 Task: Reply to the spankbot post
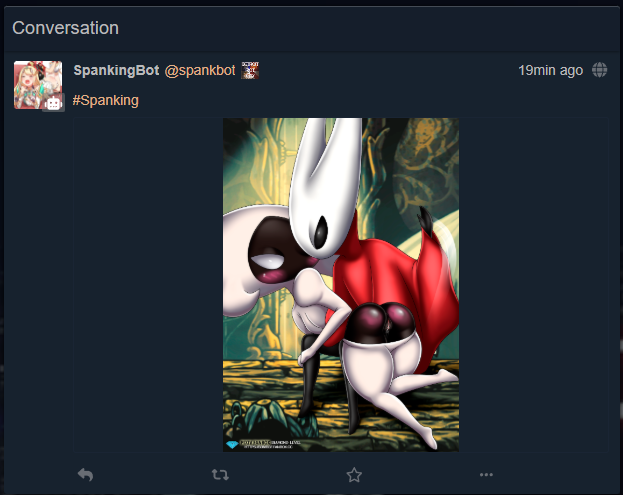85,474
